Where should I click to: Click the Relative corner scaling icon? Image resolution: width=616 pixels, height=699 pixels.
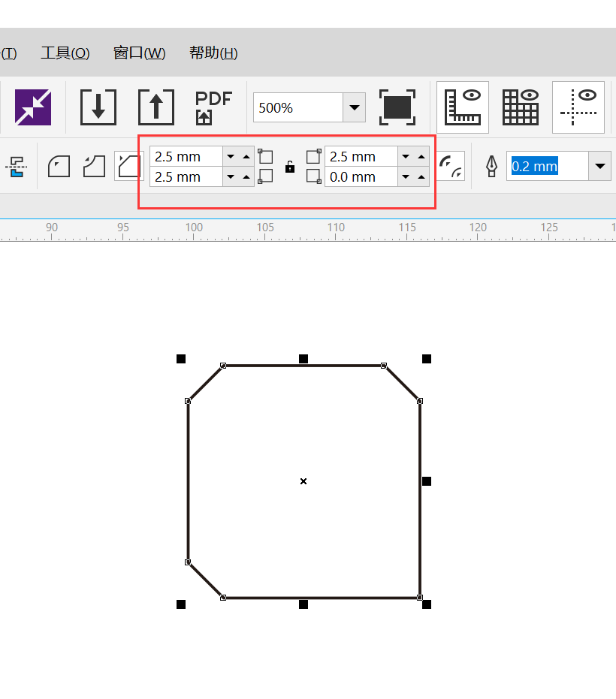point(451,166)
